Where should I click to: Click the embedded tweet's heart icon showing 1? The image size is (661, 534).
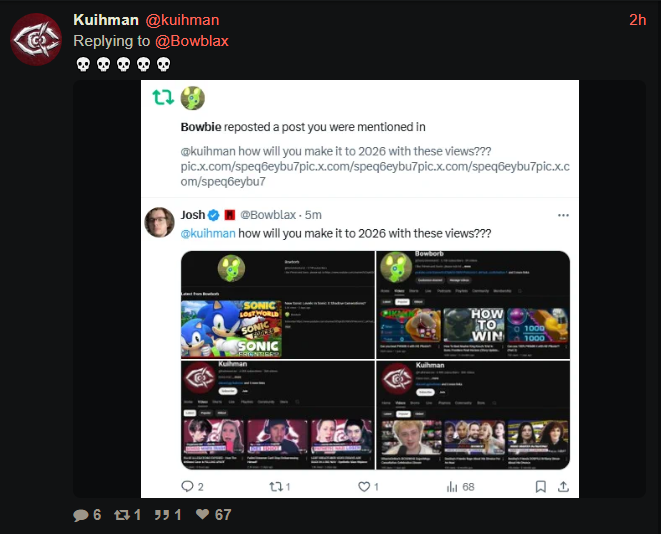[364, 487]
